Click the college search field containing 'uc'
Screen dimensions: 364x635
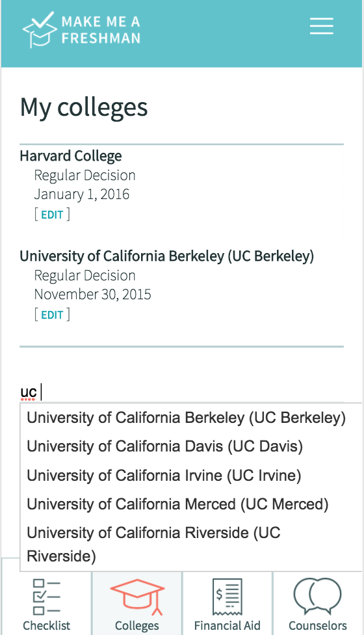pyautogui.click(x=181, y=392)
